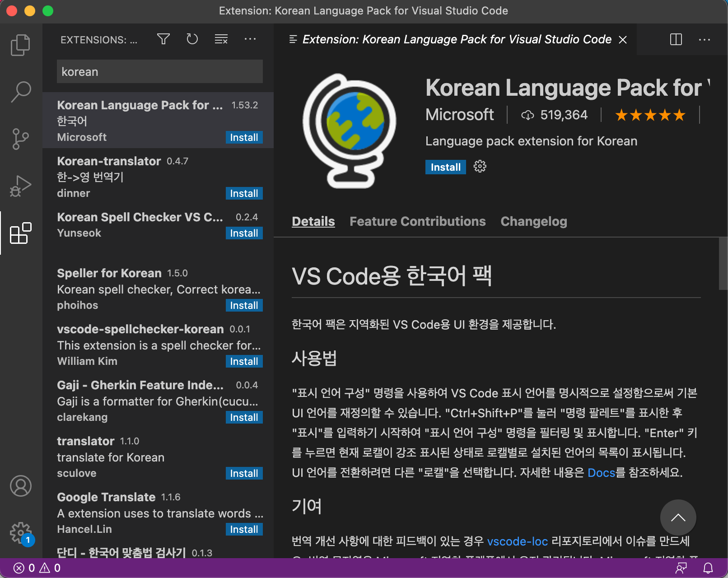Click the errors and warnings status indicator
Screen dimensions: 728x578
click(37, 568)
